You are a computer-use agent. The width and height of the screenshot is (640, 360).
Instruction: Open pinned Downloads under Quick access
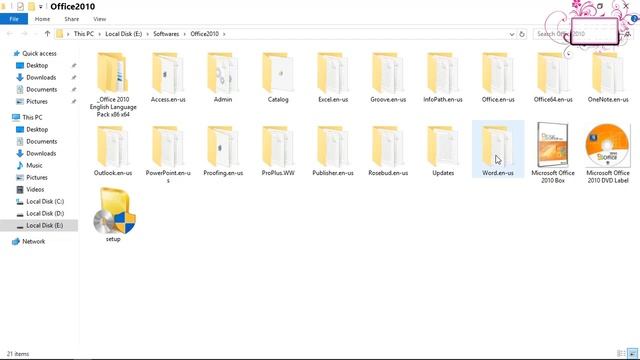tap(41, 77)
